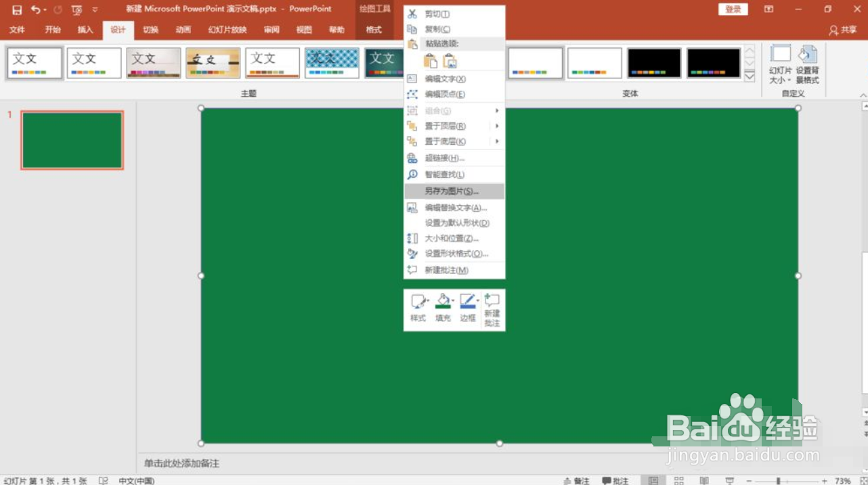Choose 编辑文字(X) in context menu
The height and width of the screenshot is (485, 868).
454,79
